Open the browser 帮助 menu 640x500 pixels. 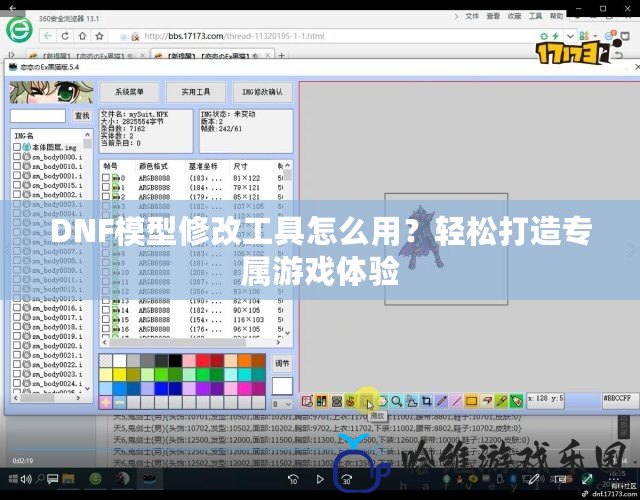click(x=556, y=16)
